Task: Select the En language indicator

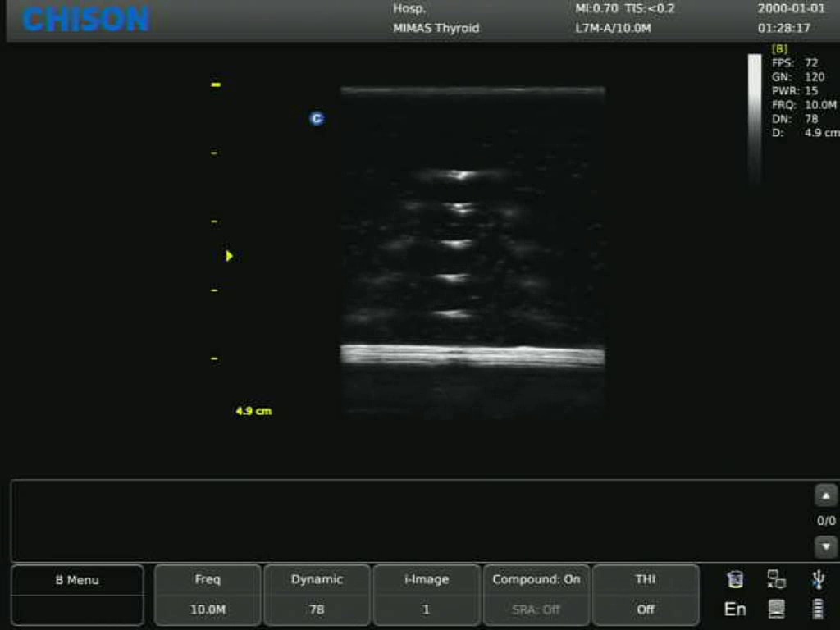Action: pyautogui.click(x=735, y=609)
